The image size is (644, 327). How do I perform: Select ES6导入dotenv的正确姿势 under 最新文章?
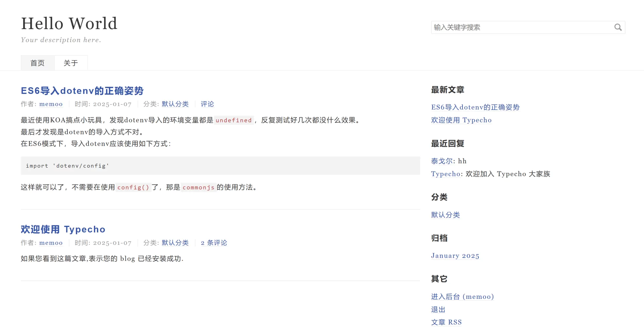pos(475,107)
